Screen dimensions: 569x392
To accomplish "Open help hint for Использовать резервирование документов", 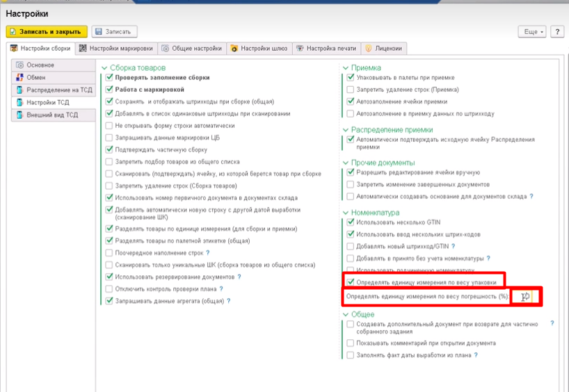I will [239, 277].
